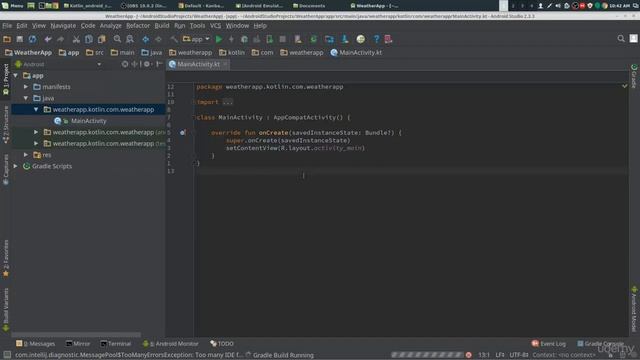Click Collapse All icon in Project panel
Image resolution: width=640 pixels, height=360 pixels.
pos(134,64)
